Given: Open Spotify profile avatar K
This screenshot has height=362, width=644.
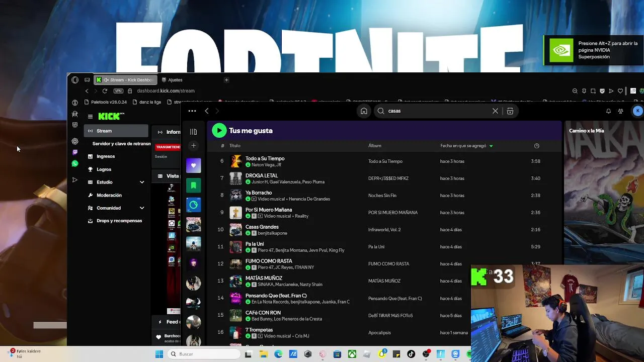Looking at the screenshot, I should click(637, 111).
